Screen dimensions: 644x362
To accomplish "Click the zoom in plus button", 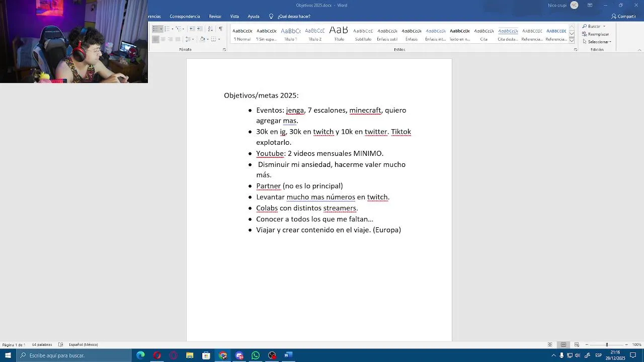I will [x=626, y=345].
